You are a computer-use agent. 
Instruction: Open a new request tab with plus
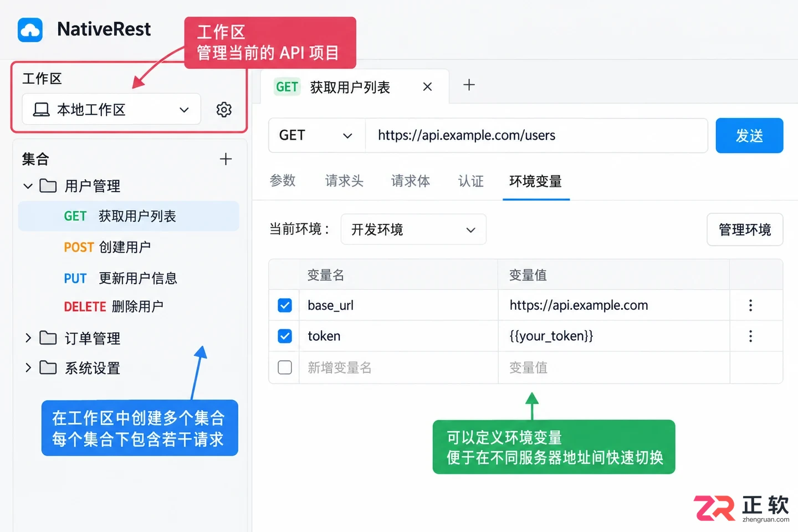[x=469, y=85]
